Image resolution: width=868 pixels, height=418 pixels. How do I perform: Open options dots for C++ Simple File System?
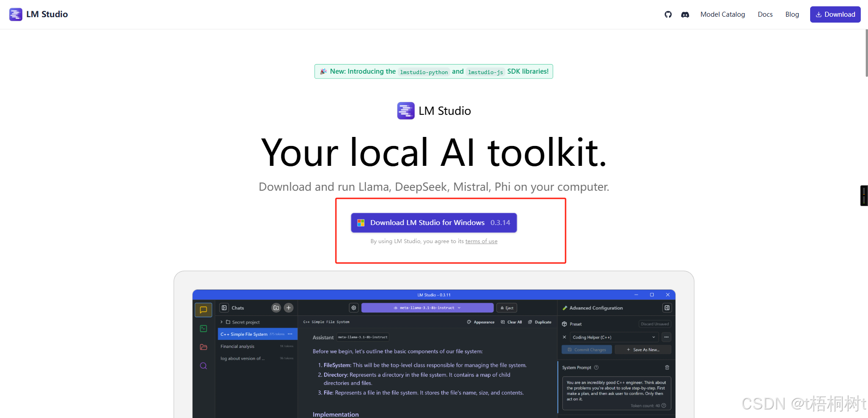290,334
